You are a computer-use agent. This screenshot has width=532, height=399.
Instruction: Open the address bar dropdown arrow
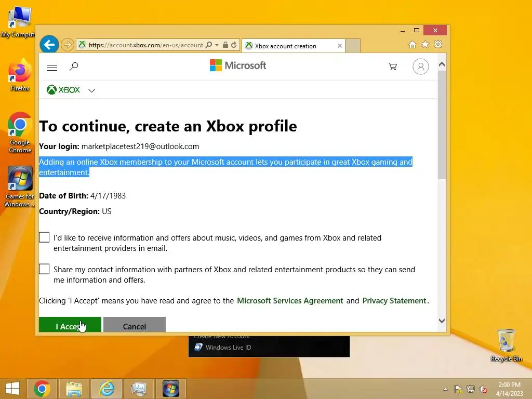[x=217, y=45]
